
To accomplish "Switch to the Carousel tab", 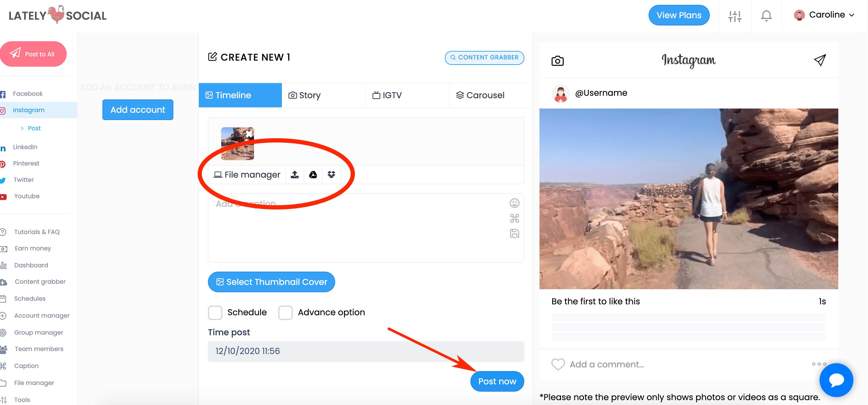I will 485,95.
